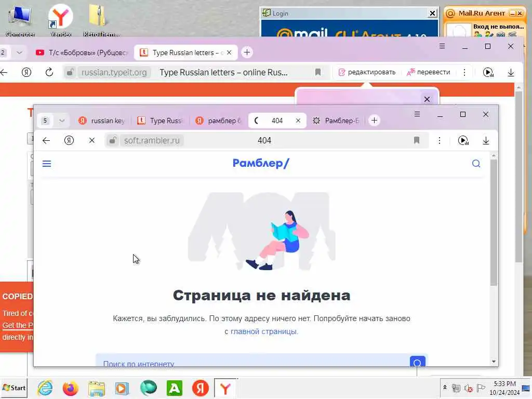Viewport: 532px width, 399px height.
Task: Open the hamburger menu of back window
Action: pyautogui.click(x=442, y=46)
